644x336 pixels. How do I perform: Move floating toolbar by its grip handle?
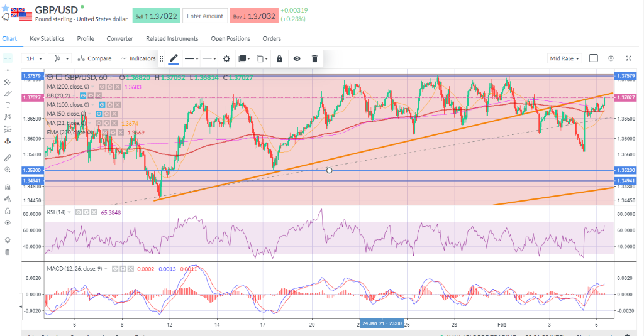(162, 58)
